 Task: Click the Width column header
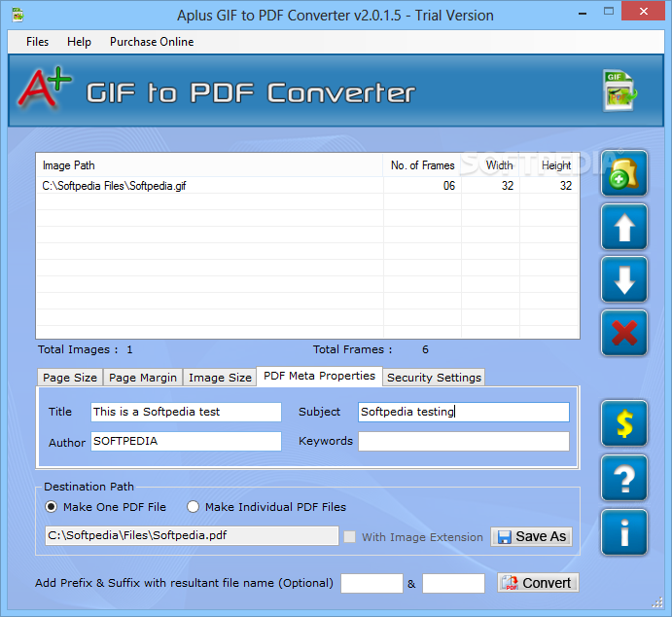(490, 165)
